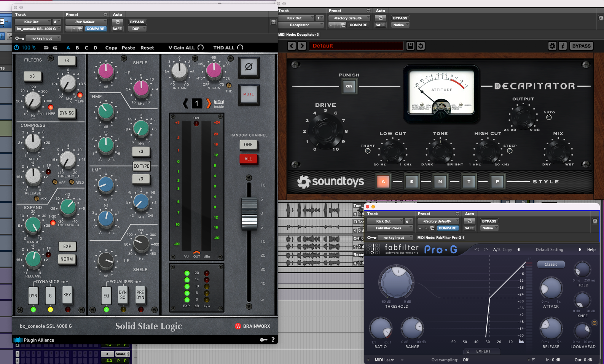Open Kick Out track dropdown in bx_console

coord(33,22)
